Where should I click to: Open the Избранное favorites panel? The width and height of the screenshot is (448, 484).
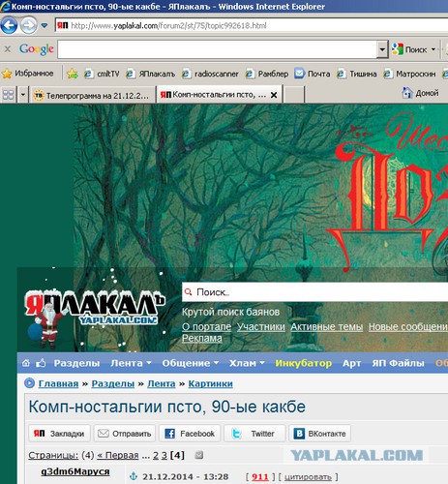(x=28, y=74)
